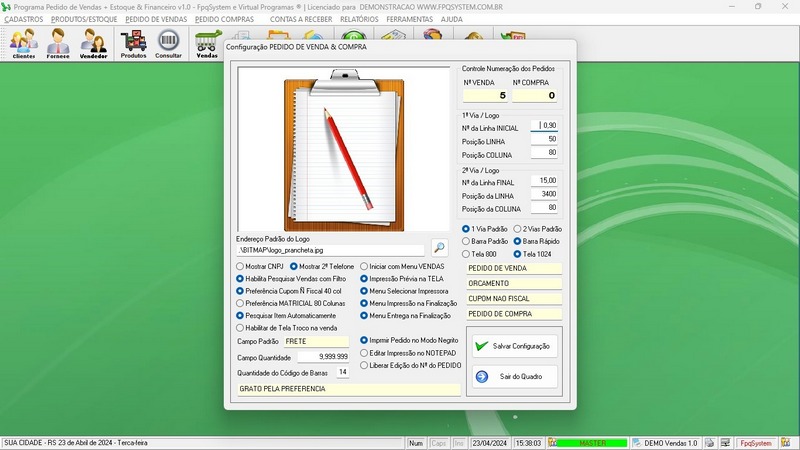
Task: Select the Tela 800 radio button
Action: click(x=466, y=254)
